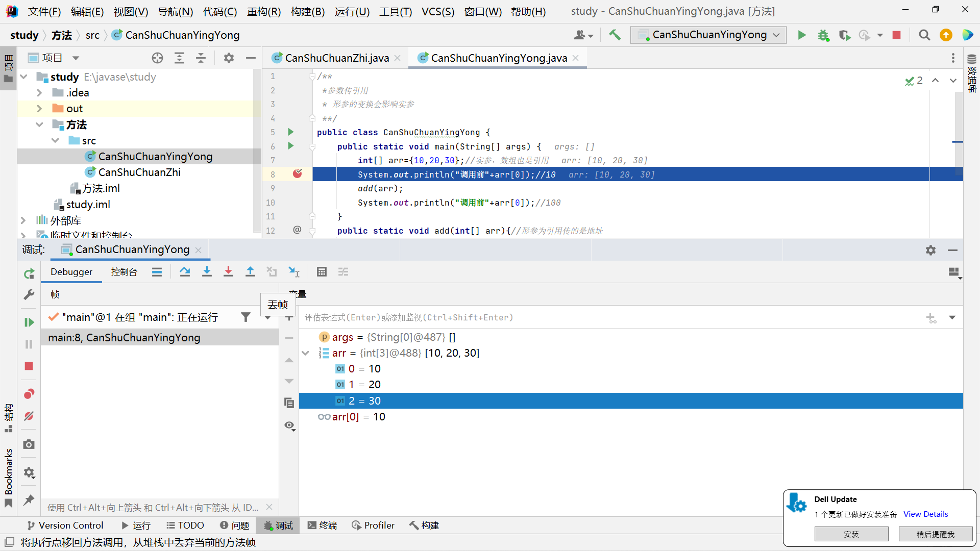Screen dimensions: 980x551
Task: Click the hammer Build Project icon
Action: click(615, 35)
